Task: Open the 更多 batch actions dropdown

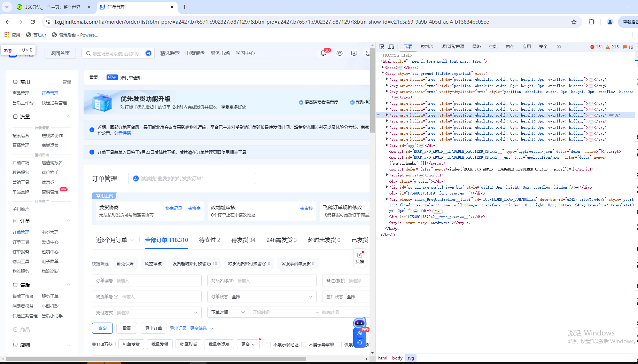Action: pos(248,345)
